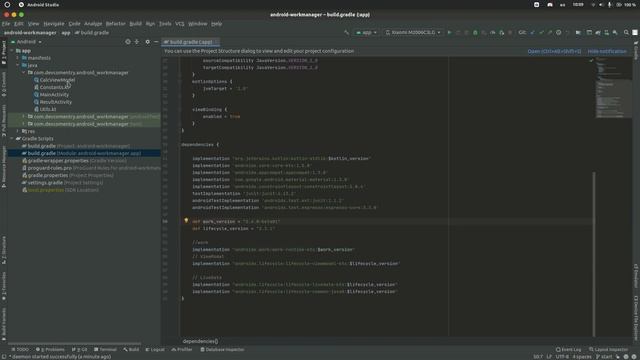Click the UTF-8 encoding status item

pos(562,357)
